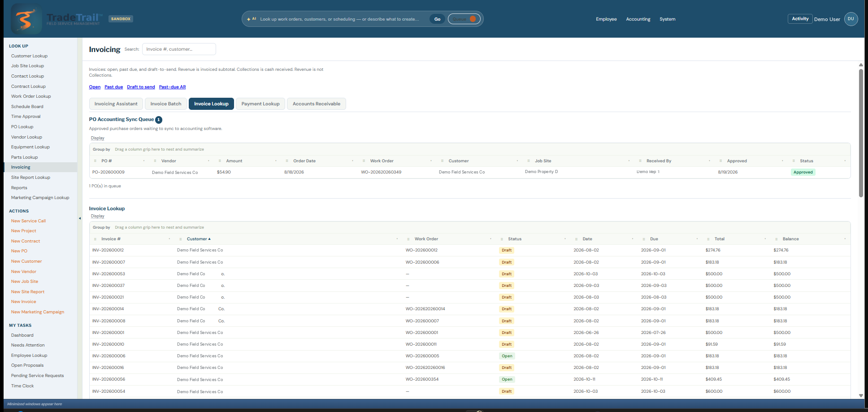This screenshot has height=412, width=868.
Task: Click the grip icon on PO # column
Action: 95,161
